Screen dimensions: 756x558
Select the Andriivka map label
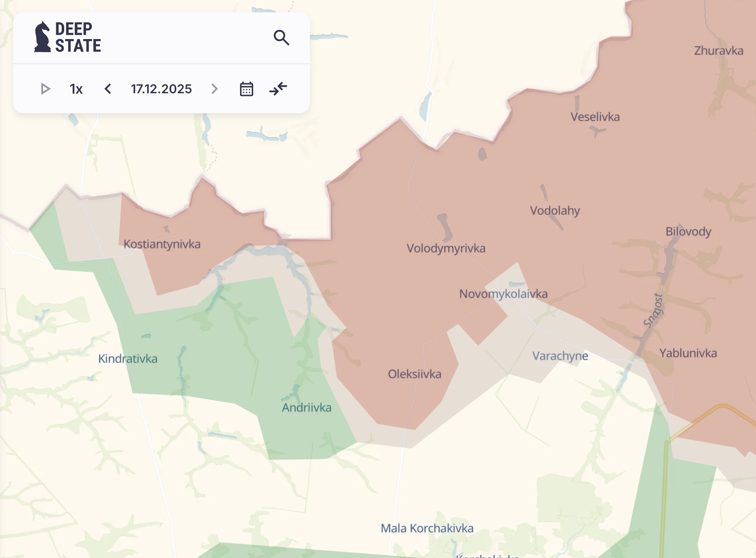point(307,407)
